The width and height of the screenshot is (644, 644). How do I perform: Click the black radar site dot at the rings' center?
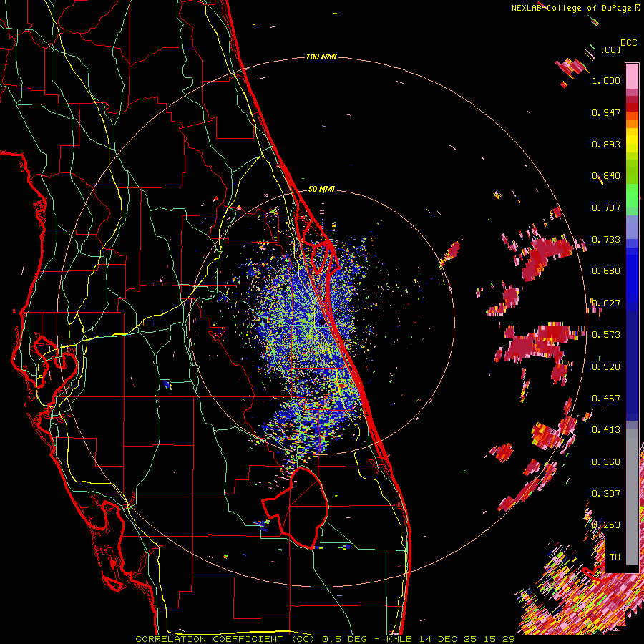[x=322, y=323]
